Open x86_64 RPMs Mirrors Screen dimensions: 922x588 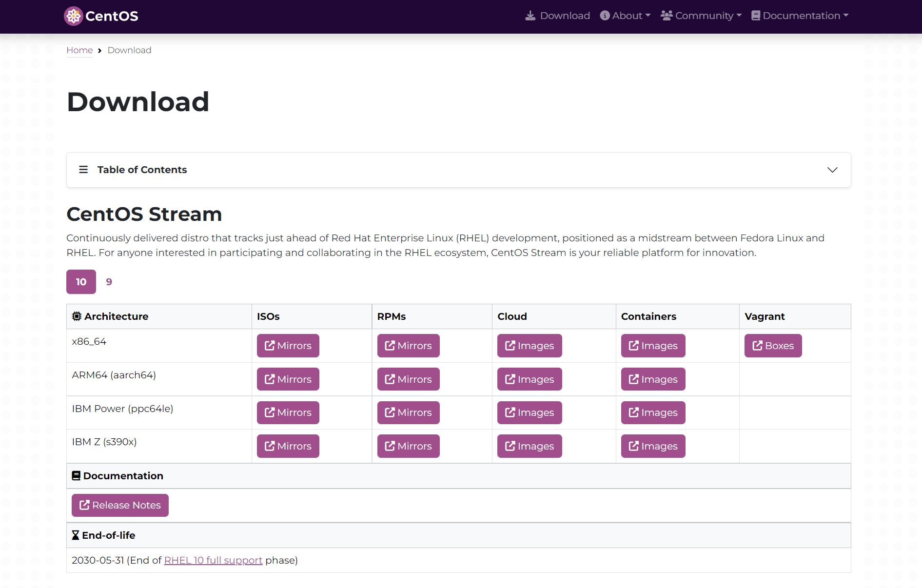409,346
